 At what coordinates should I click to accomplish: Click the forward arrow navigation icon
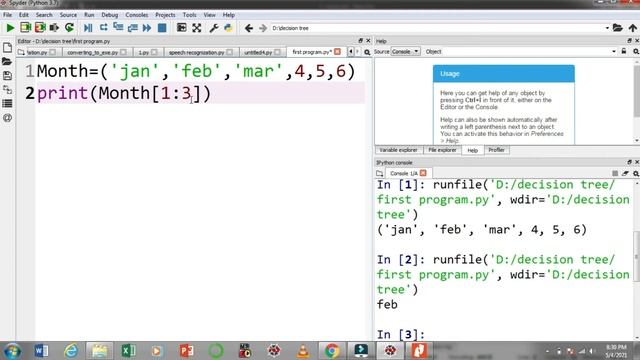263,28
